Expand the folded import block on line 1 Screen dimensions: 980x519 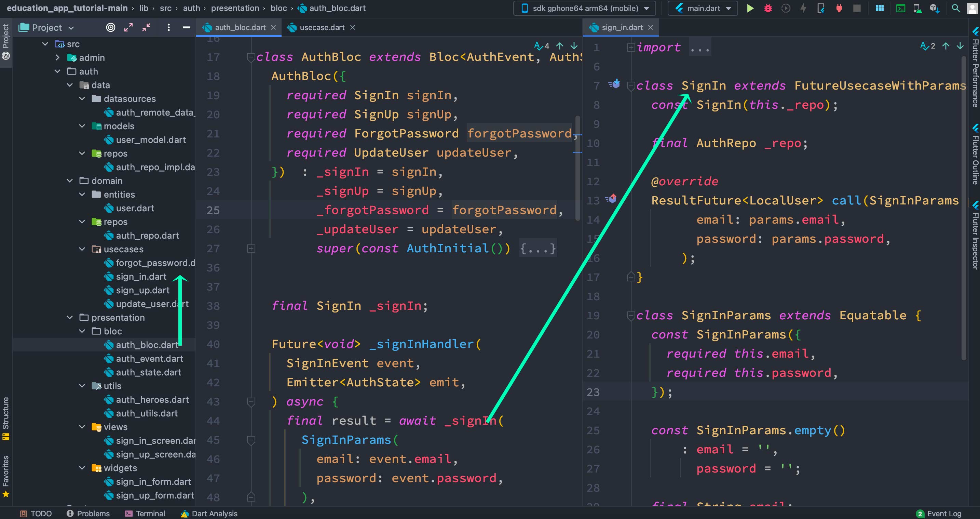click(x=631, y=48)
